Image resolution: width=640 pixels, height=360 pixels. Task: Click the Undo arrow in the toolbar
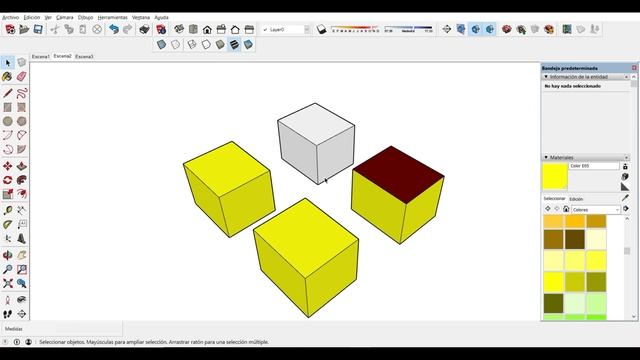point(114,29)
